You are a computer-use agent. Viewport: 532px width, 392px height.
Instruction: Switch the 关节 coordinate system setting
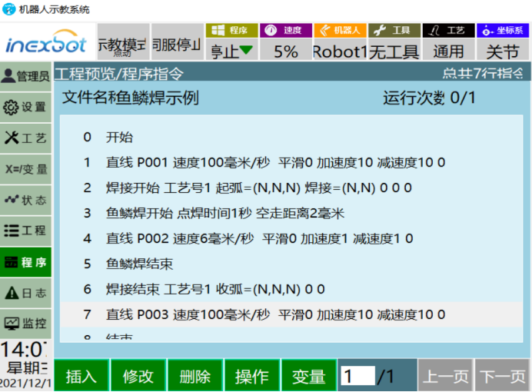[x=503, y=51]
